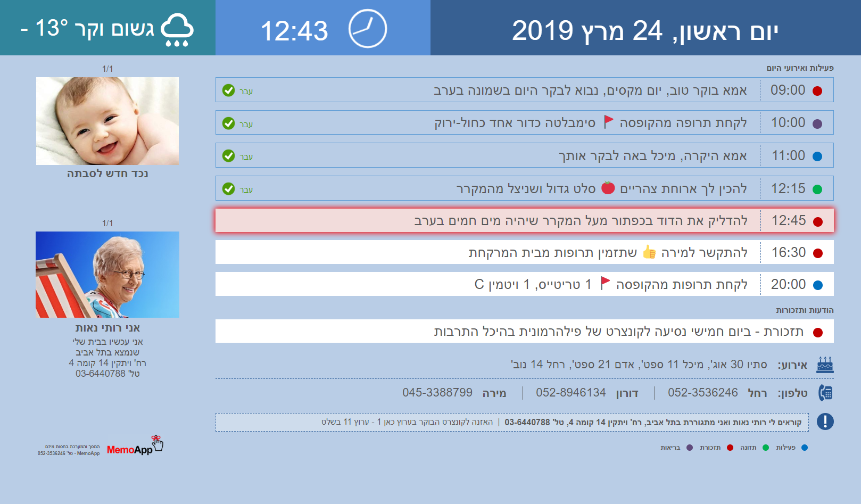This screenshot has height=504, width=861.
Task: Click the red flag in the 20:00 medication row
Action: (605, 283)
